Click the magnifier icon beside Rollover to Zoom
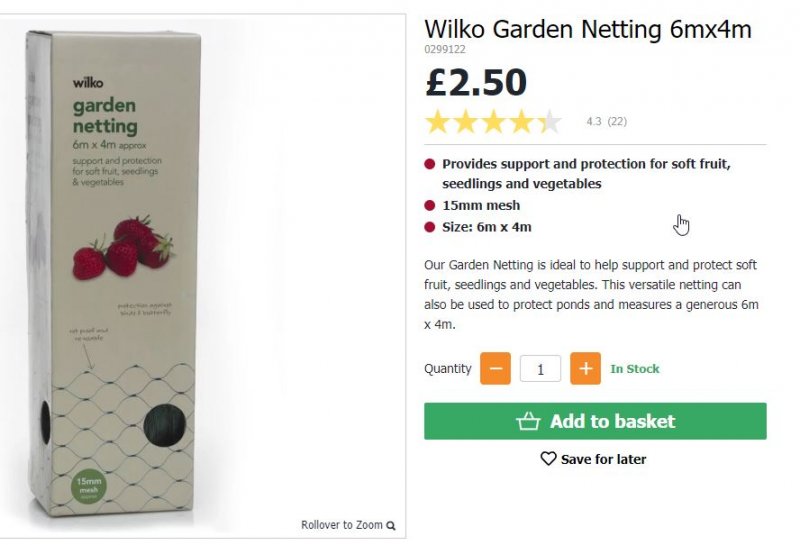 (x=391, y=525)
